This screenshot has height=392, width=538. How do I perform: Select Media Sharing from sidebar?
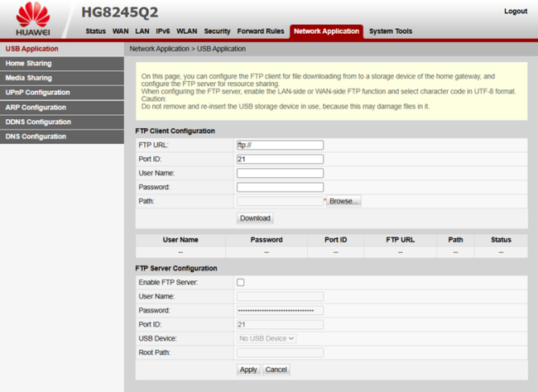(x=28, y=78)
